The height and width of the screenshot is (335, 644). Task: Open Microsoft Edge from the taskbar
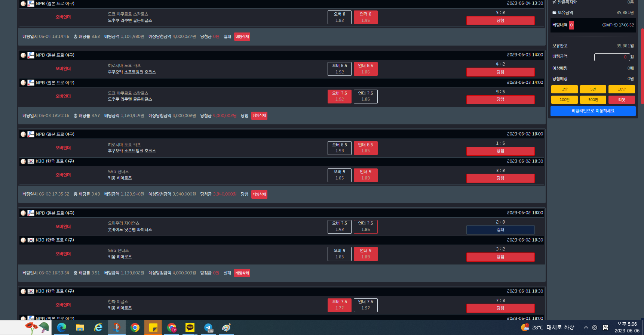tap(62, 328)
